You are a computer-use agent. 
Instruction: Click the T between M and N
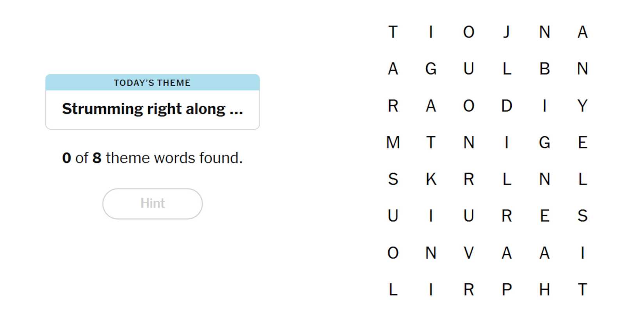coord(431,142)
